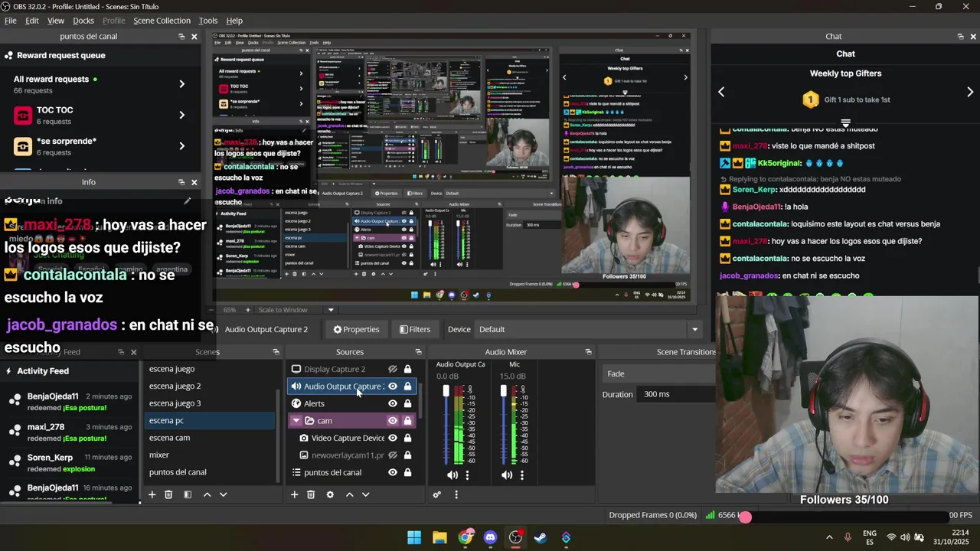Image resolution: width=980 pixels, height=551 pixels.
Task: Go to next chat leaderboard with right chevron
Action: (970, 92)
